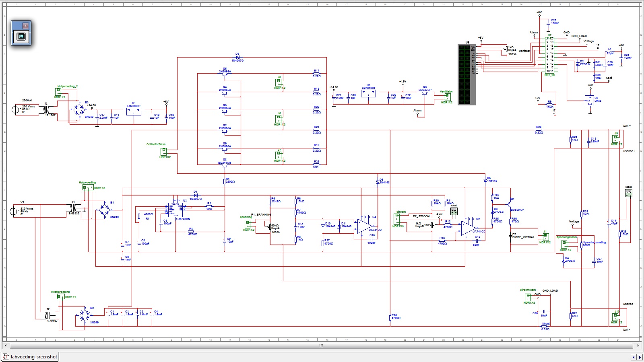Image resolution: width=644 pixels, height=362 pixels.
Task: Click the 'Uuit +' output label
Action: pyautogui.click(x=627, y=126)
